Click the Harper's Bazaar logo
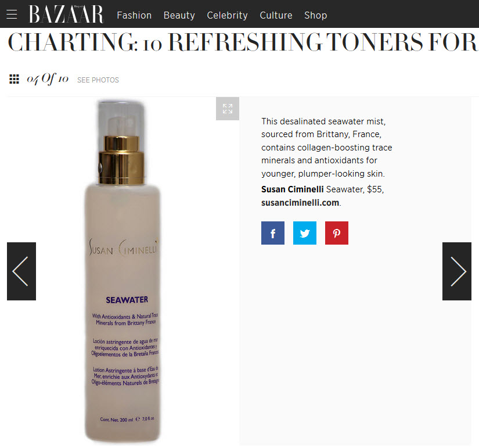Screen dimensions: 479x448 (x=66, y=14)
